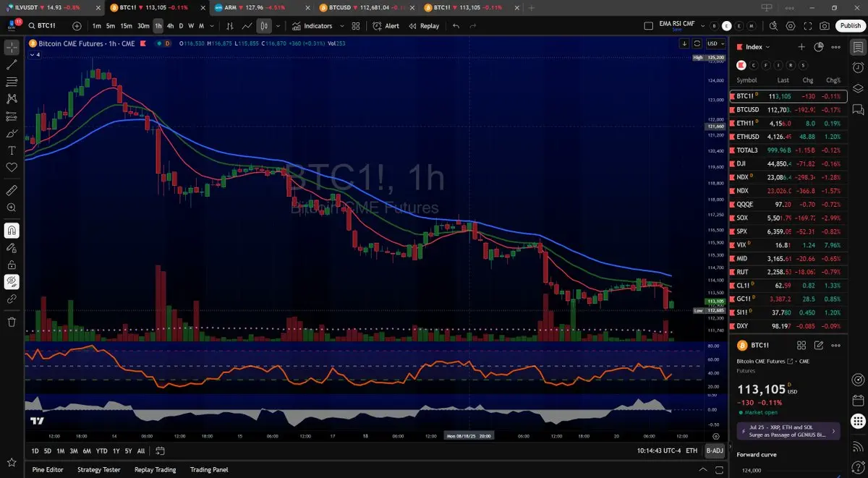Open indicator templates grid icon
868x478 pixels.
[356, 25]
